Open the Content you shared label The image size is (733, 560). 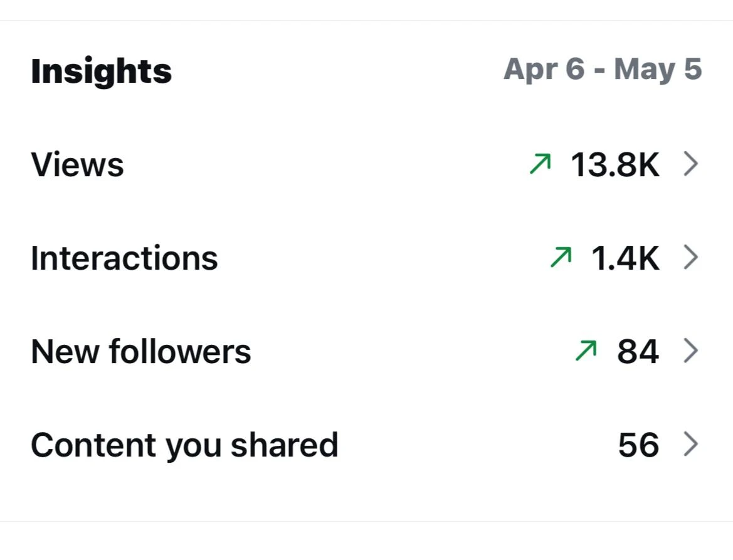[x=184, y=446]
